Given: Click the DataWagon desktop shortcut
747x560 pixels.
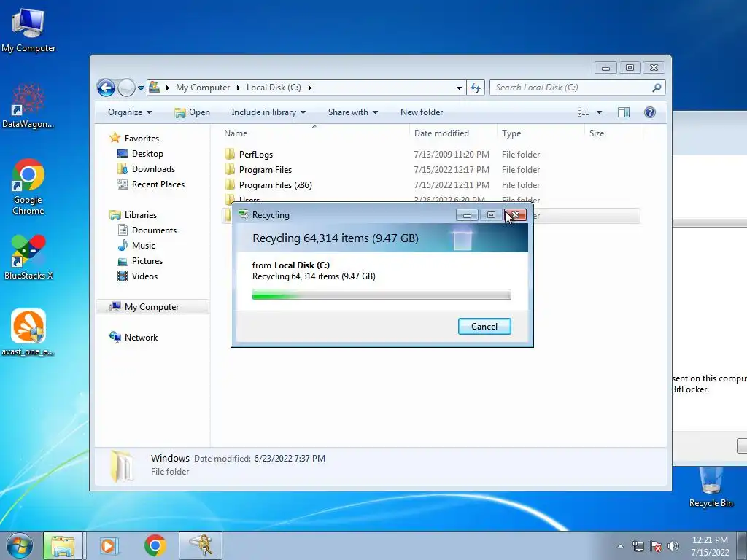Looking at the screenshot, I should [x=28, y=106].
